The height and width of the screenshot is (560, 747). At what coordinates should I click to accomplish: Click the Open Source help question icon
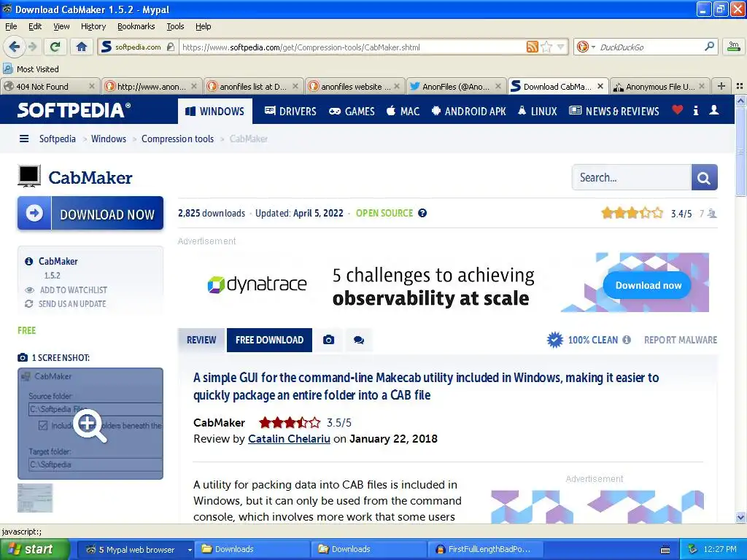click(422, 213)
